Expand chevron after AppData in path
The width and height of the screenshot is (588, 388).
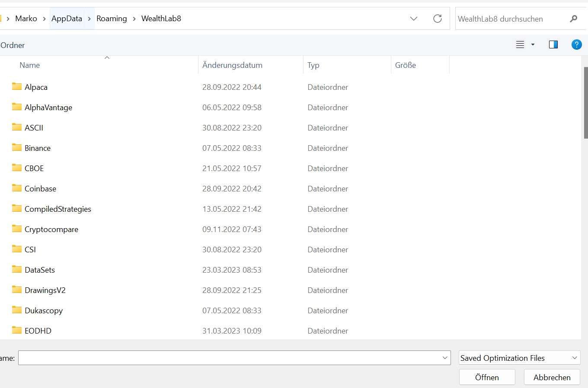click(x=89, y=19)
